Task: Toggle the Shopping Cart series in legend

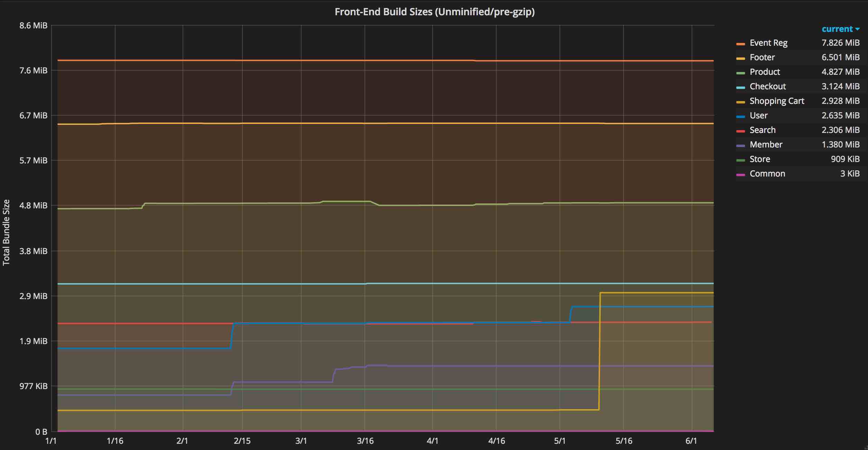Action: pyautogui.click(x=777, y=101)
